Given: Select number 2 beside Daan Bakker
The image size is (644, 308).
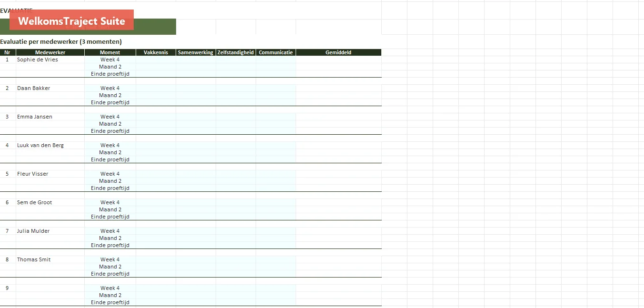Looking at the screenshot, I should pos(7,88).
